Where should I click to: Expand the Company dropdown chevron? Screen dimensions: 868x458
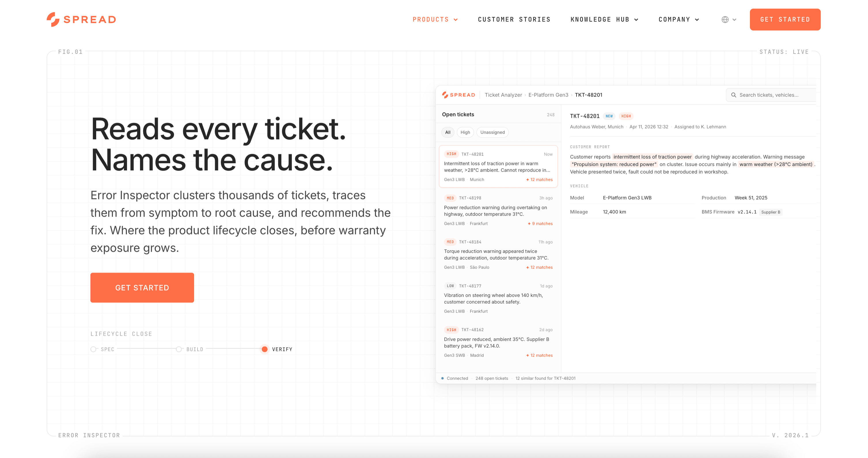(697, 20)
